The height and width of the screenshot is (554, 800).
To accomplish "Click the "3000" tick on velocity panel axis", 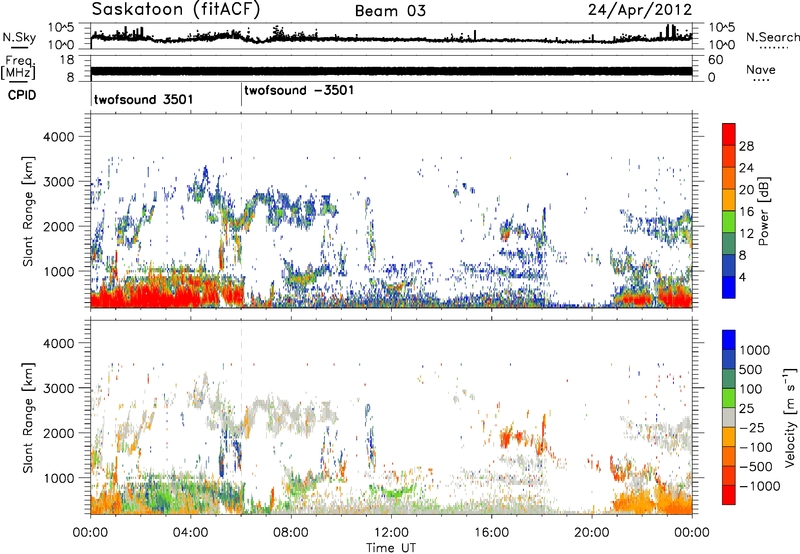I will click(58, 388).
